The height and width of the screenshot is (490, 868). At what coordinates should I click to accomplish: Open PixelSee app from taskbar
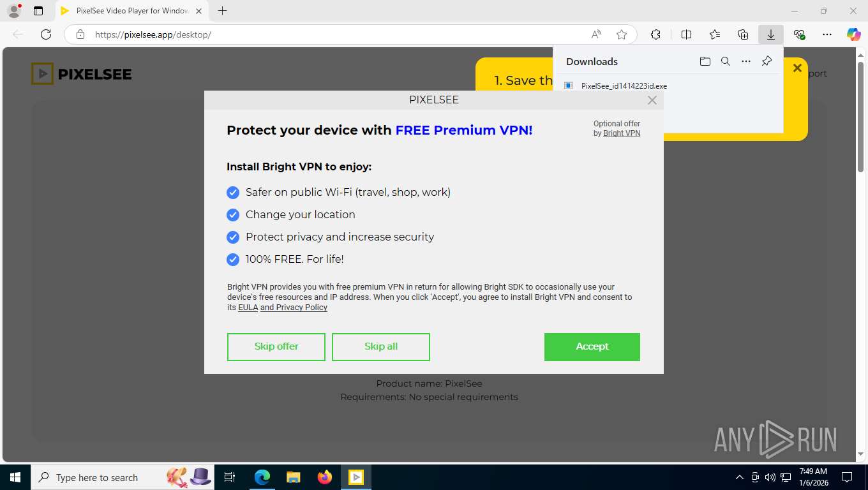[x=356, y=477]
